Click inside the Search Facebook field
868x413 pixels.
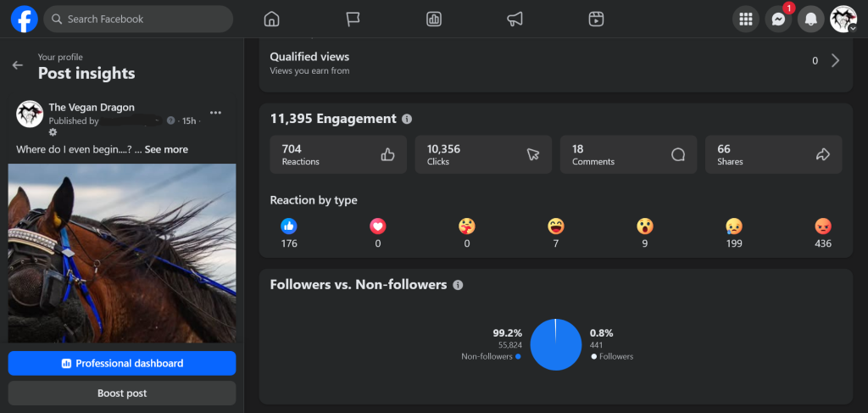tap(138, 20)
